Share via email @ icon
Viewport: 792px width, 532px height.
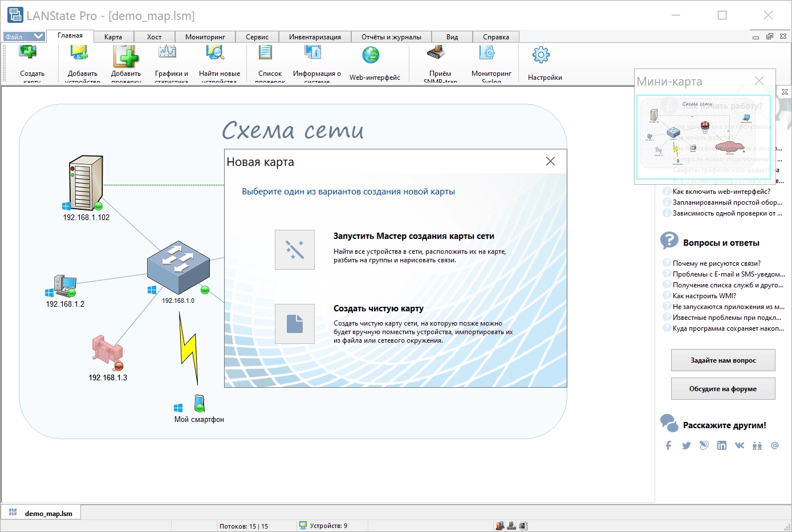(x=775, y=445)
